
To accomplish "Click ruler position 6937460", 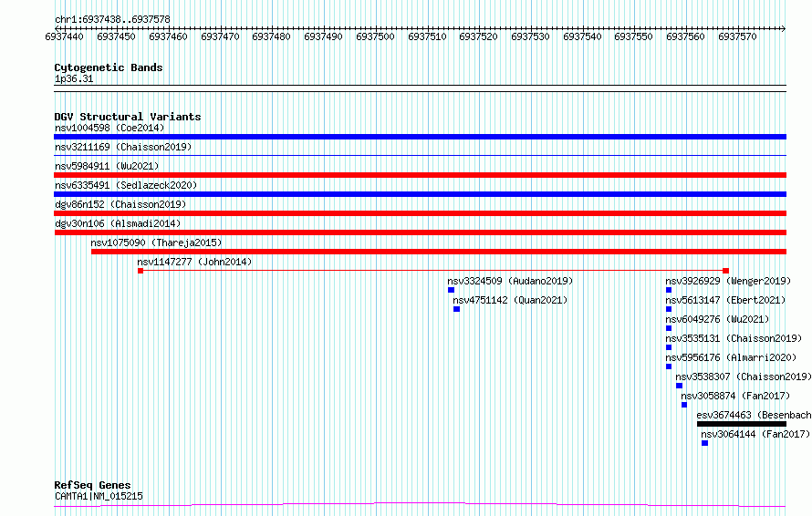I will click(x=168, y=36).
